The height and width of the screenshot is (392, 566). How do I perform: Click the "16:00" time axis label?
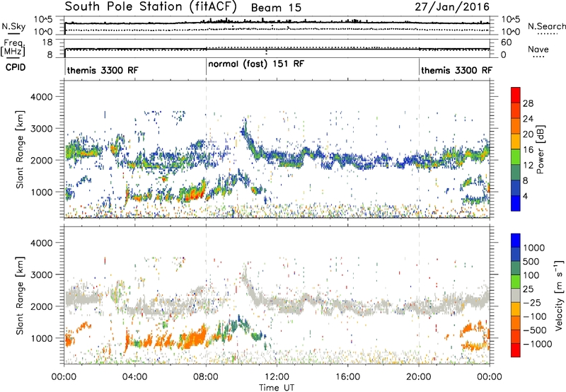coord(347,377)
